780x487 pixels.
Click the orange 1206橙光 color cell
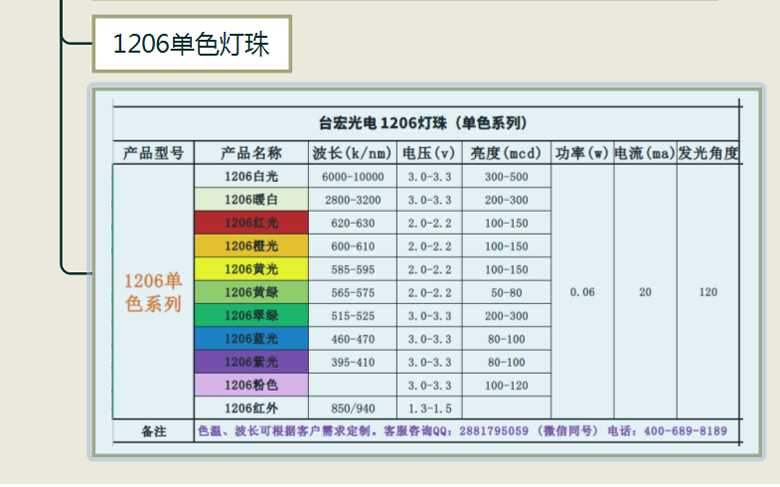[252, 246]
